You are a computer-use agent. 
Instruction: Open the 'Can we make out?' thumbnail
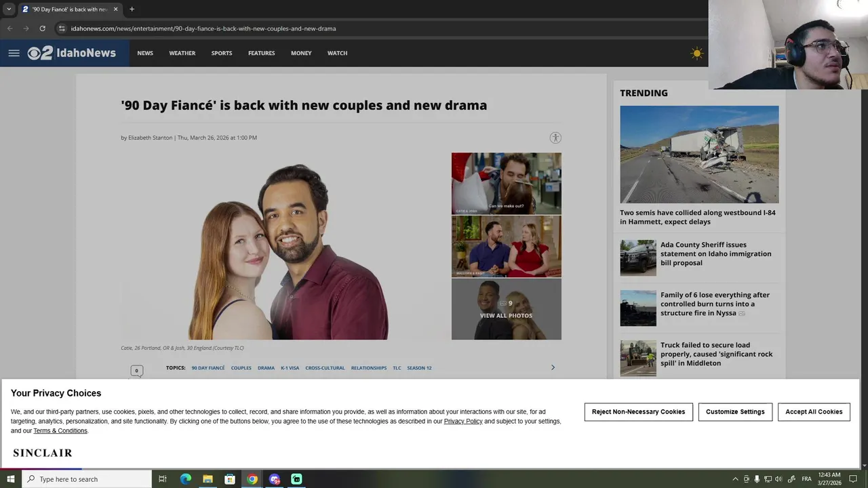[507, 183]
